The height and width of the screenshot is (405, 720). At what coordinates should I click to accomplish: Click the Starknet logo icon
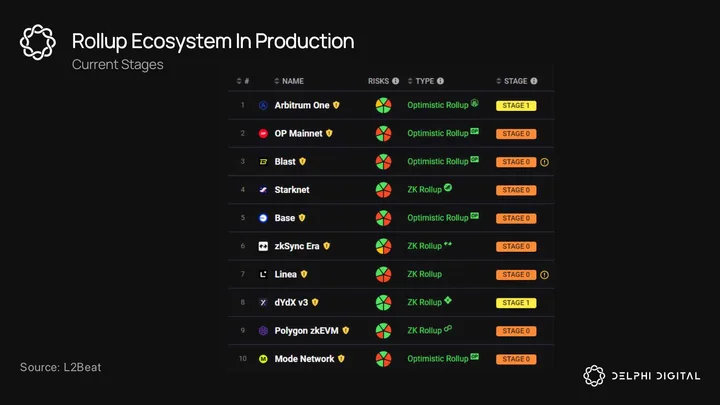263,190
